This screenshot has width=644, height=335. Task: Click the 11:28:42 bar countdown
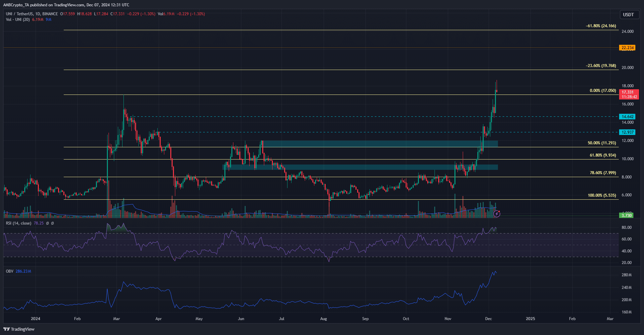tap(629, 97)
